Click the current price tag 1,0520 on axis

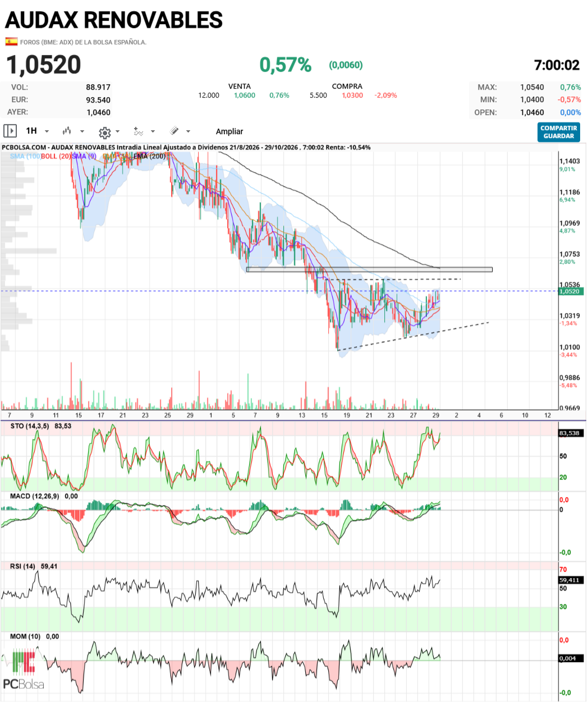(572, 291)
